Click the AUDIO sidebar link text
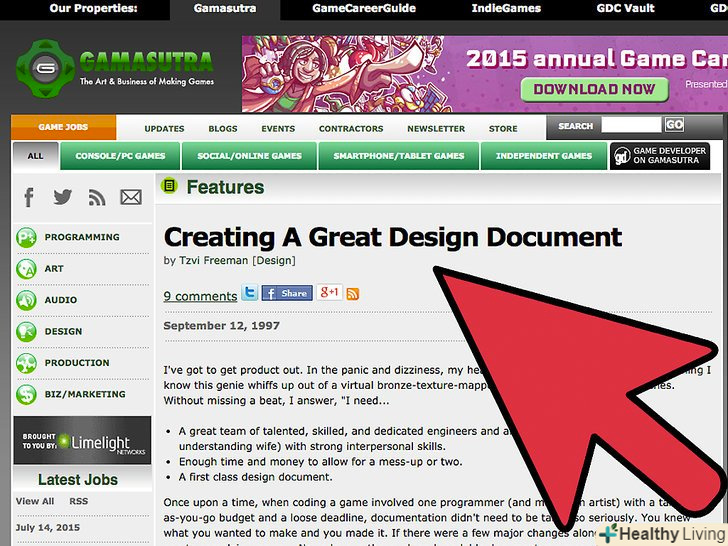Image resolution: width=728 pixels, height=546 pixels. click(61, 300)
